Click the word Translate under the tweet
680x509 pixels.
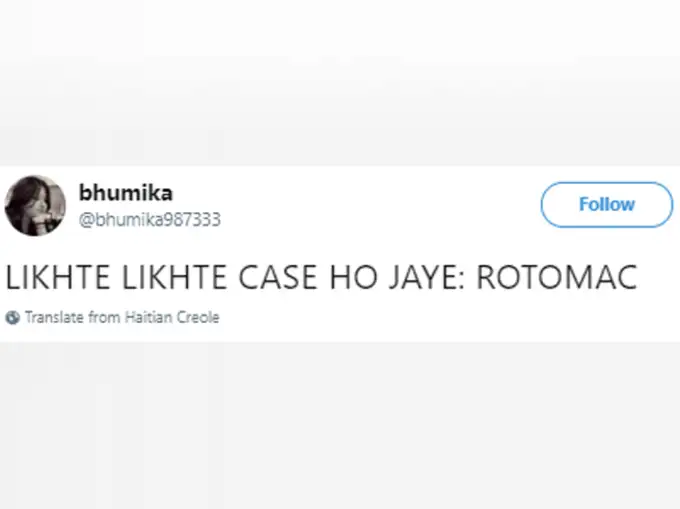coord(54,317)
